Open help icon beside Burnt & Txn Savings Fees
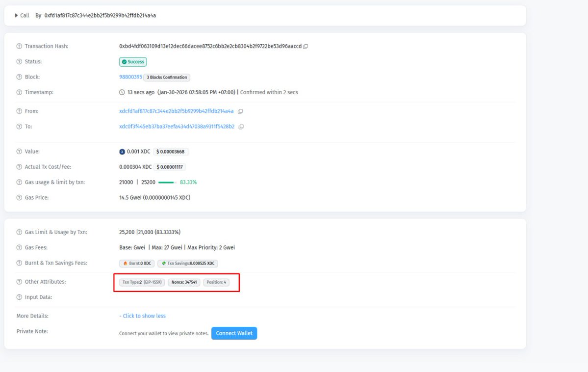The image size is (588, 372). (19, 263)
